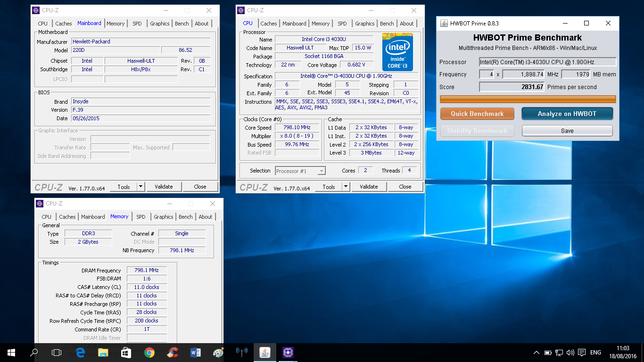This screenshot has width=644, height=362.
Task: Launch Microsoft Edge from the taskbar
Action: pyautogui.click(x=80, y=352)
